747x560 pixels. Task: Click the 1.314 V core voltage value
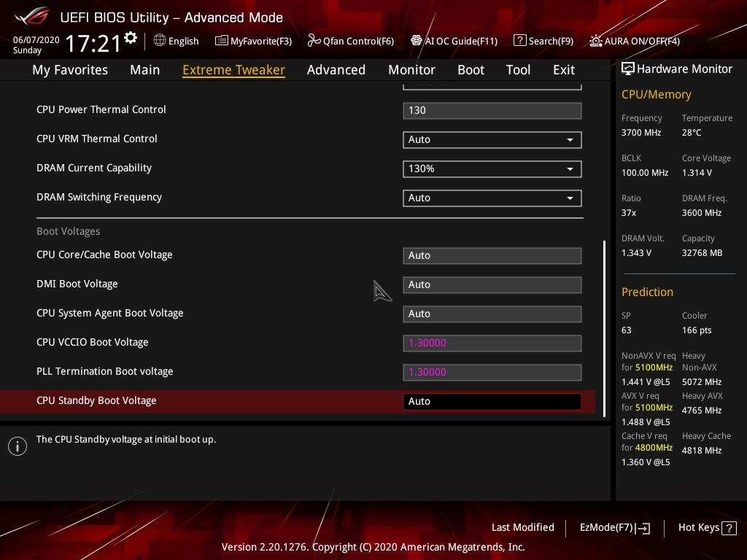(697, 173)
